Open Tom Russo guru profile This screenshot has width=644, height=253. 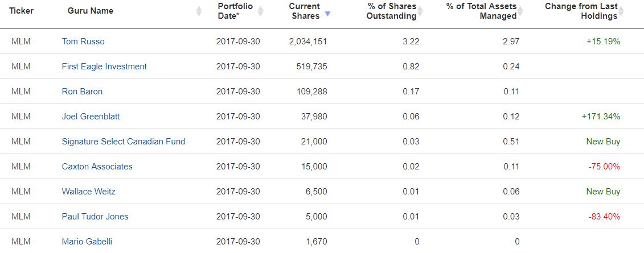(x=83, y=42)
